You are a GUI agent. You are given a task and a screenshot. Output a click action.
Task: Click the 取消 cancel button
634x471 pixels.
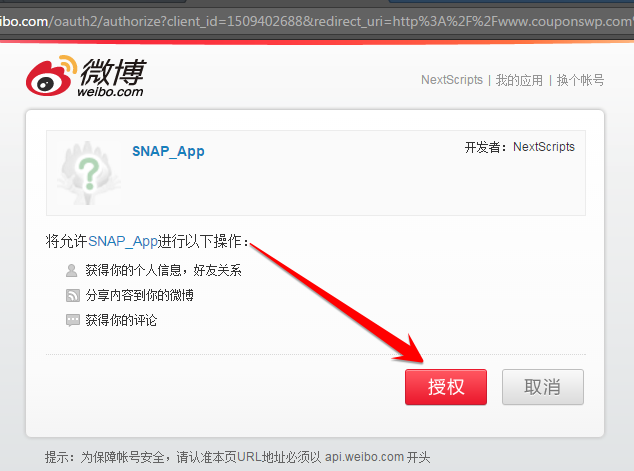(543, 387)
